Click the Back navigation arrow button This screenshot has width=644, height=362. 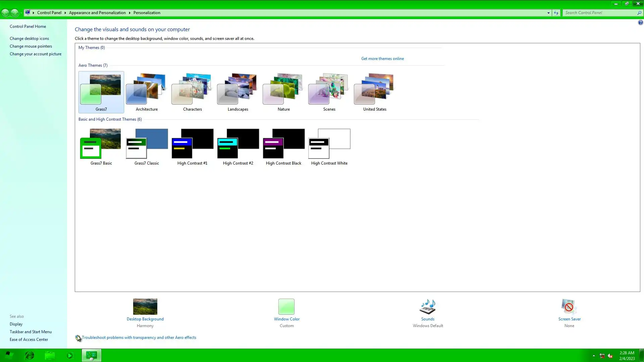click(5, 13)
